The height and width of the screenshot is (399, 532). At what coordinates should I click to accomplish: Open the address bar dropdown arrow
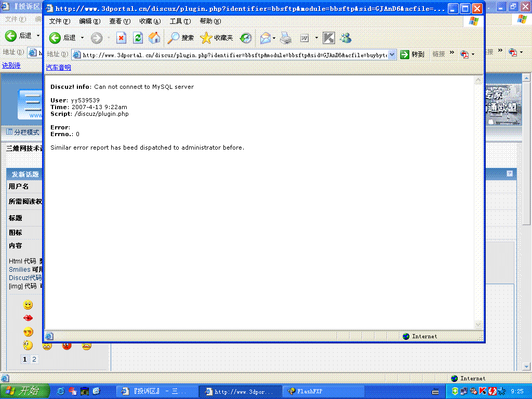[x=392, y=54]
